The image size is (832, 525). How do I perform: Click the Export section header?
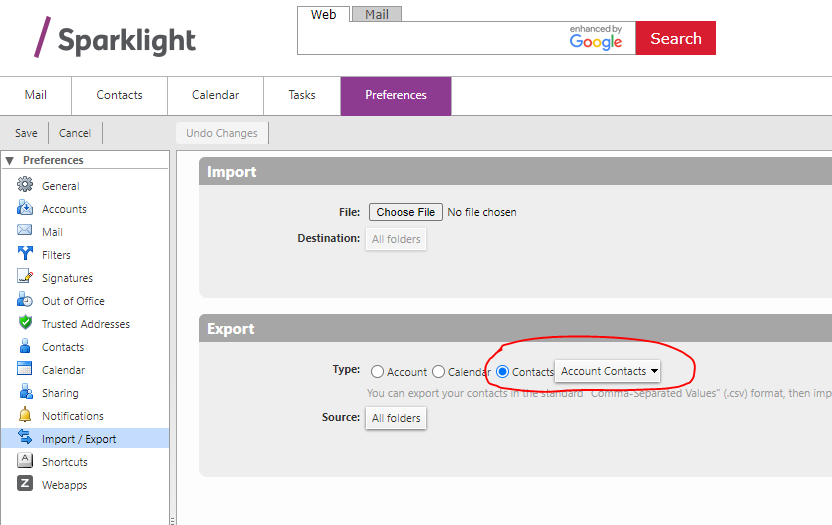[515, 329]
